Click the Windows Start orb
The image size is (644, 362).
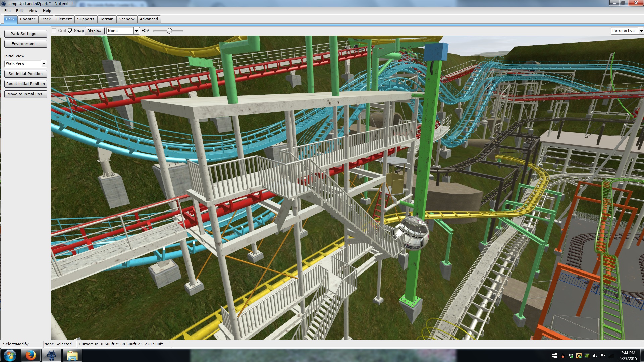point(10,355)
